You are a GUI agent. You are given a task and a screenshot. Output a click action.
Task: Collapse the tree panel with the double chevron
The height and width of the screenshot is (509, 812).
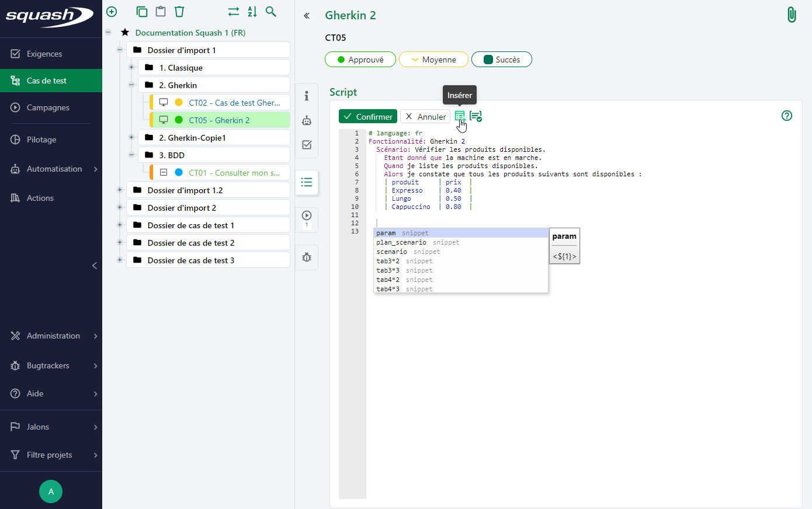[x=306, y=16]
